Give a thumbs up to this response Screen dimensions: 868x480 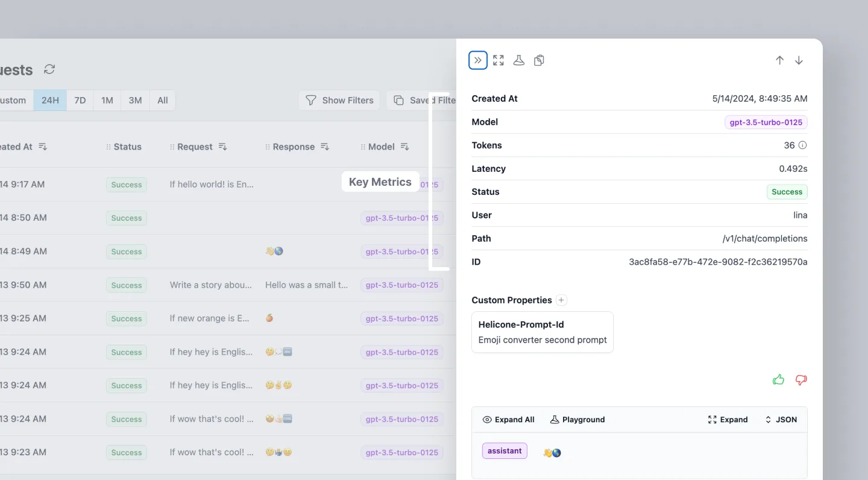(x=779, y=380)
